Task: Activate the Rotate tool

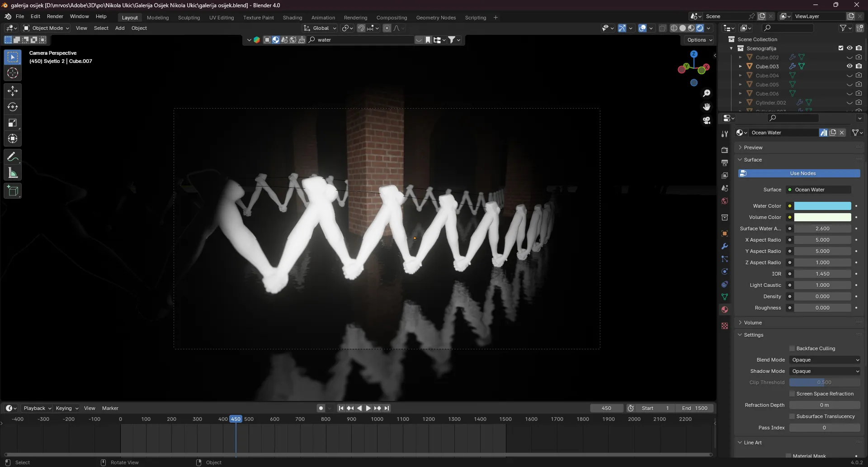Action: coord(13,107)
